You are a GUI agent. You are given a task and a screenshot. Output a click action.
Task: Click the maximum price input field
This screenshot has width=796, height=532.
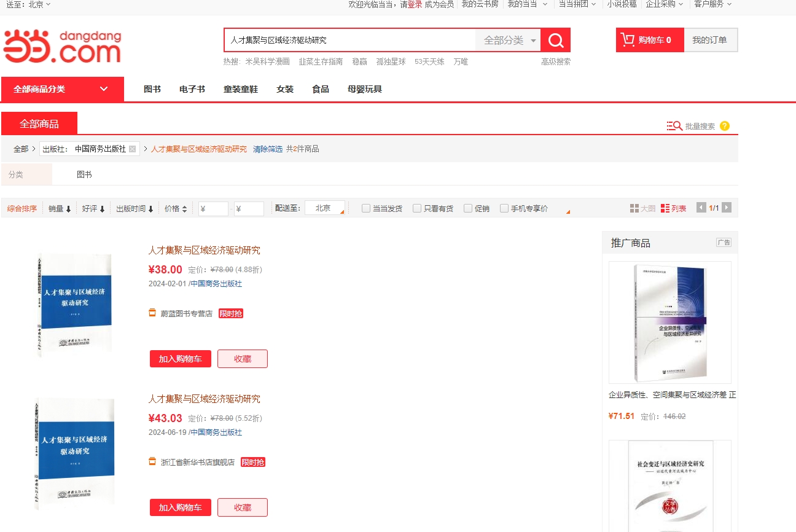click(249, 209)
